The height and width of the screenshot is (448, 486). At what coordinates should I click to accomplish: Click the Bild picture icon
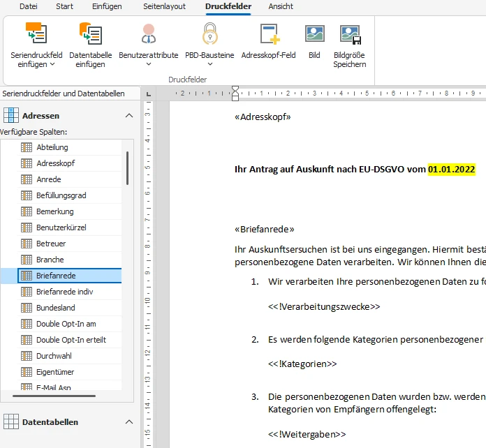click(x=315, y=33)
